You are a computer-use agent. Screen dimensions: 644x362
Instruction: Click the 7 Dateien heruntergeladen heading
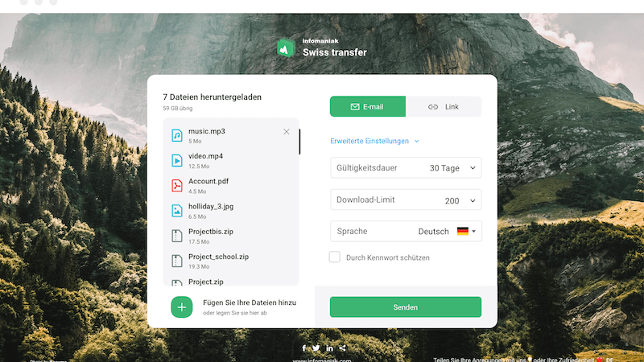point(212,97)
